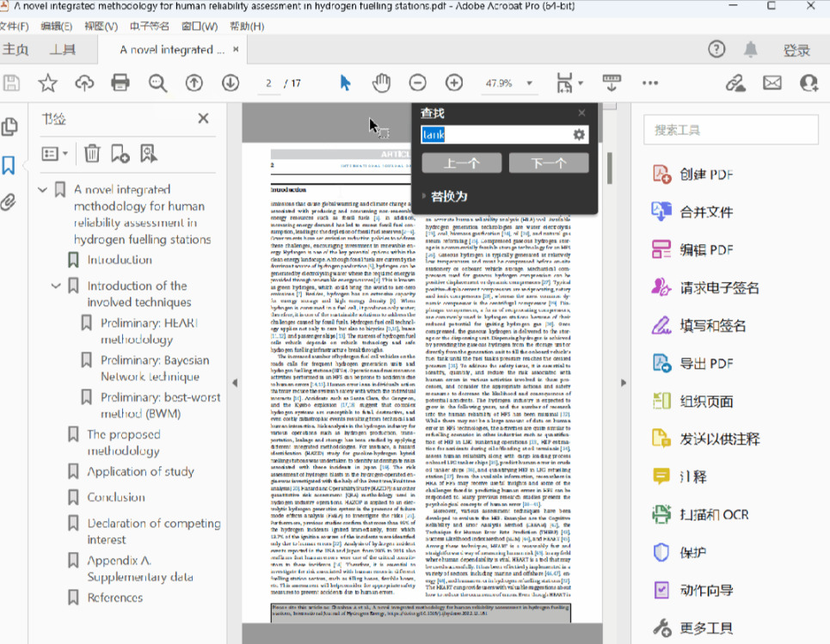Add a new bookmark icon

(x=120, y=154)
